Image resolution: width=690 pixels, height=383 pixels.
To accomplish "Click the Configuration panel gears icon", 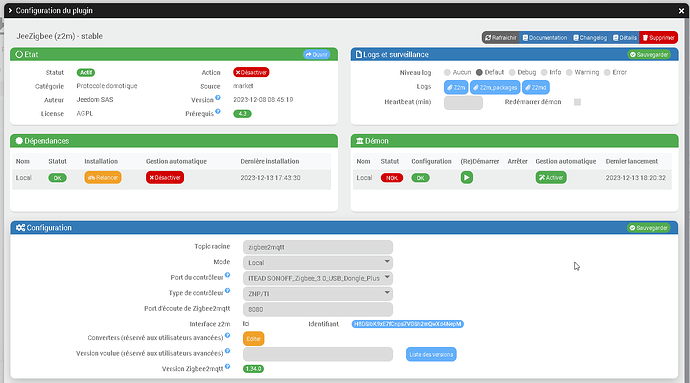I will tap(20, 228).
